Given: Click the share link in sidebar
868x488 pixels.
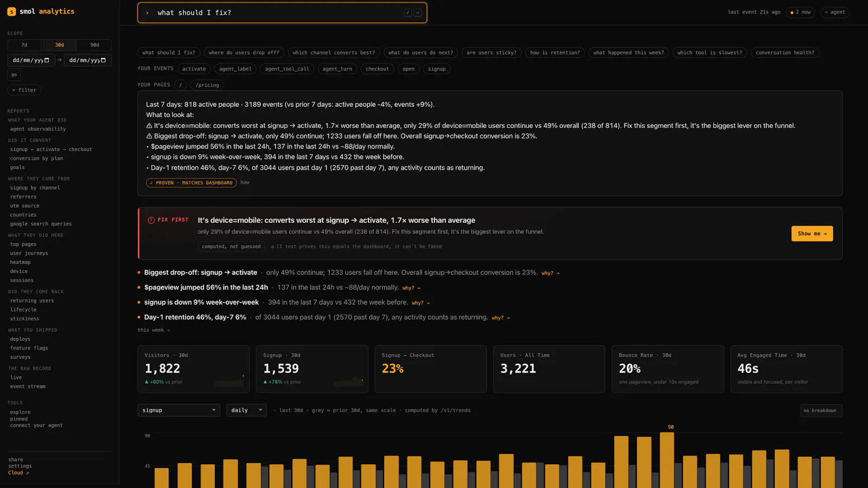Looking at the screenshot, I should point(16,460).
